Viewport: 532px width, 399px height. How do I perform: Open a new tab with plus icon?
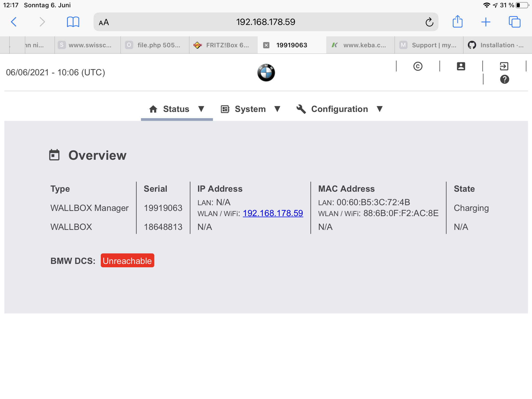[x=486, y=22]
